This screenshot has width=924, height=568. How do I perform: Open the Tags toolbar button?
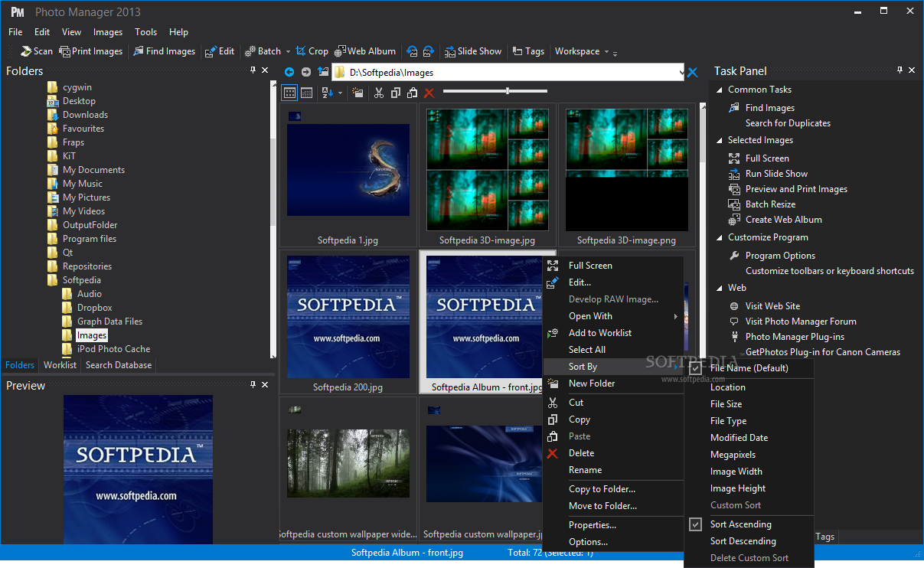528,51
